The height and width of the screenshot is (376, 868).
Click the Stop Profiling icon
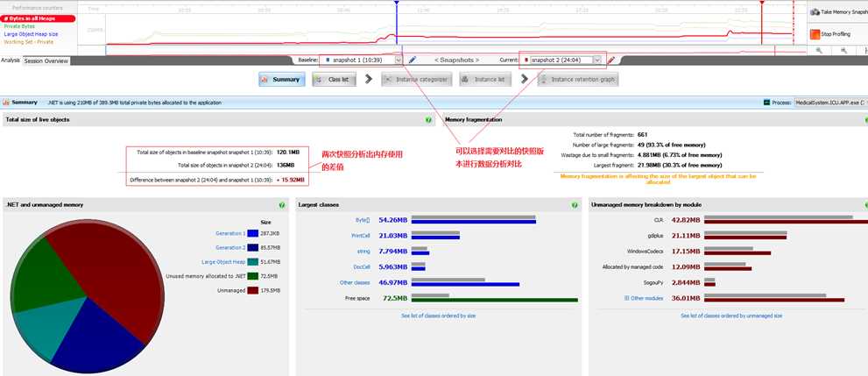pos(815,34)
